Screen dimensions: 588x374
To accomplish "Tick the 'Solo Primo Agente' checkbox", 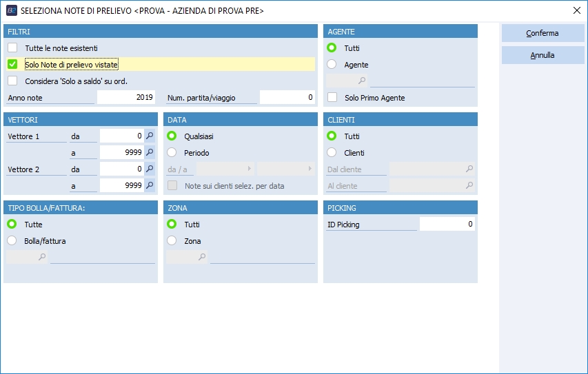I will point(332,98).
